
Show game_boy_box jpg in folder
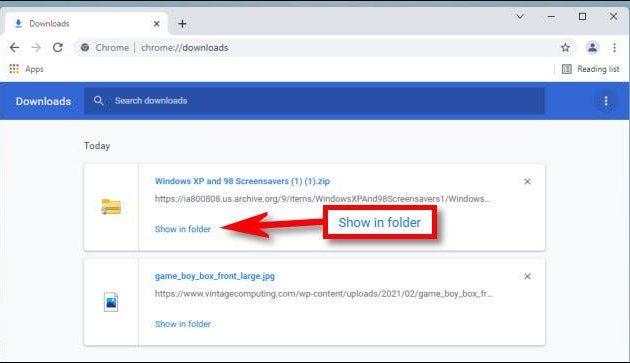pos(183,324)
